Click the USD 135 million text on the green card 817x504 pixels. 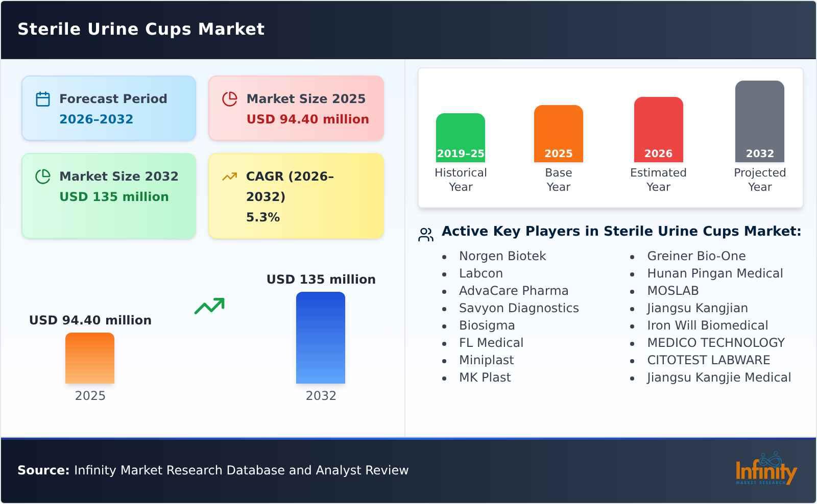point(114,196)
